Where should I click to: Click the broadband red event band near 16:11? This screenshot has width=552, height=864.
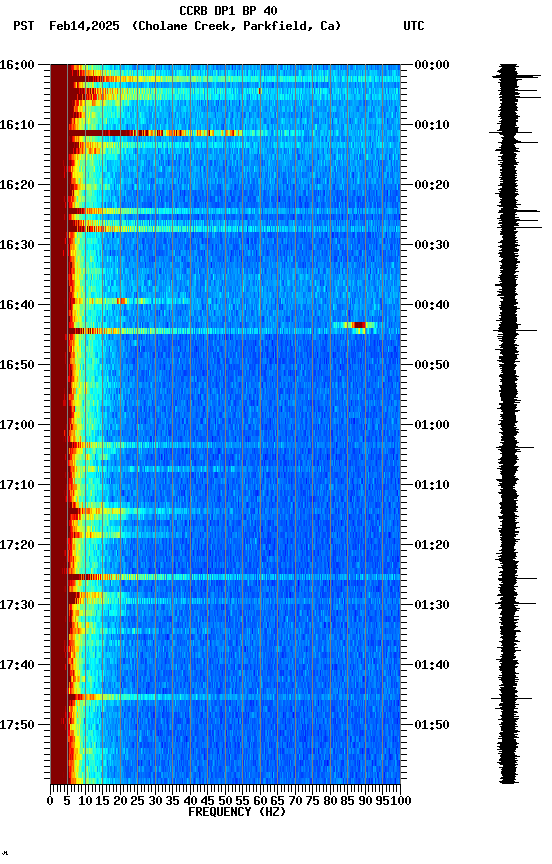point(156,133)
